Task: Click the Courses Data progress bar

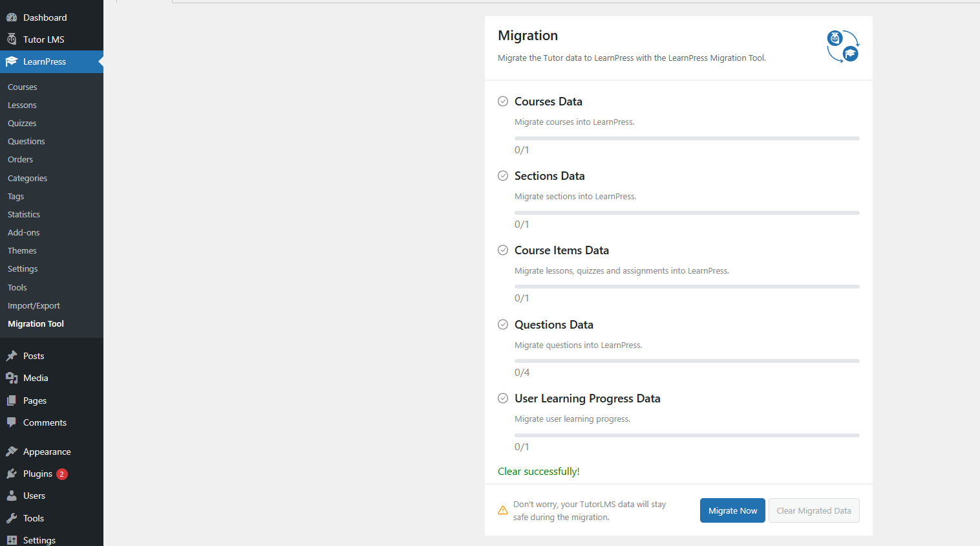Action: point(687,138)
